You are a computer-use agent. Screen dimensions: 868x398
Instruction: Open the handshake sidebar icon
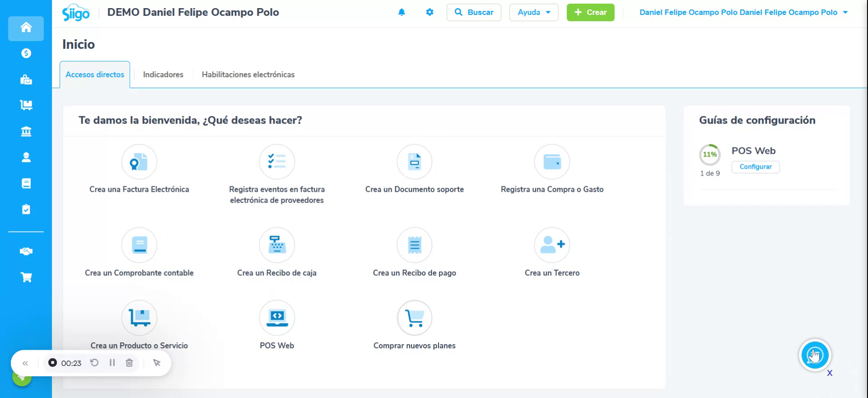26,251
